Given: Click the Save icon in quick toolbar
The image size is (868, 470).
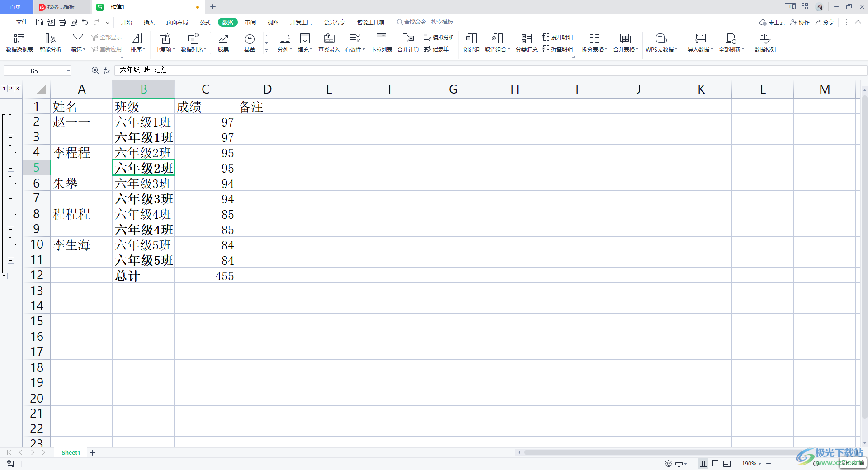Looking at the screenshot, I should click(x=40, y=22).
